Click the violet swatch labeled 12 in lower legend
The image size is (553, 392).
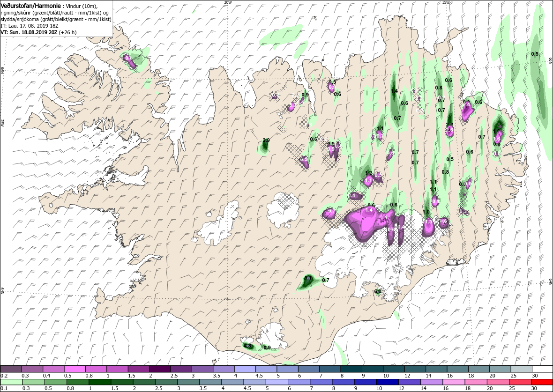(410, 382)
